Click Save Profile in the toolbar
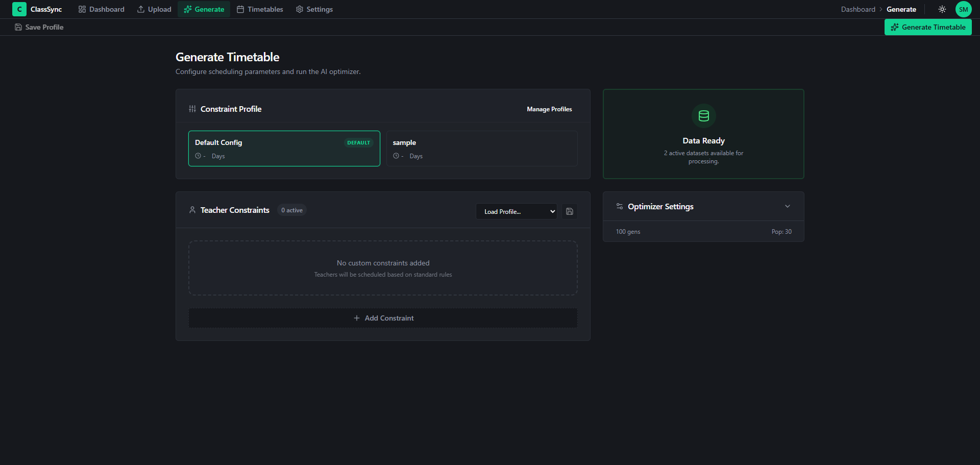The height and width of the screenshot is (465, 980). tap(39, 27)
